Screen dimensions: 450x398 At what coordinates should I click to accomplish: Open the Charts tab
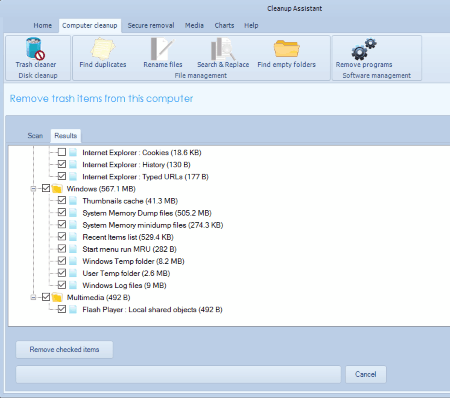(x=224, y=25)
